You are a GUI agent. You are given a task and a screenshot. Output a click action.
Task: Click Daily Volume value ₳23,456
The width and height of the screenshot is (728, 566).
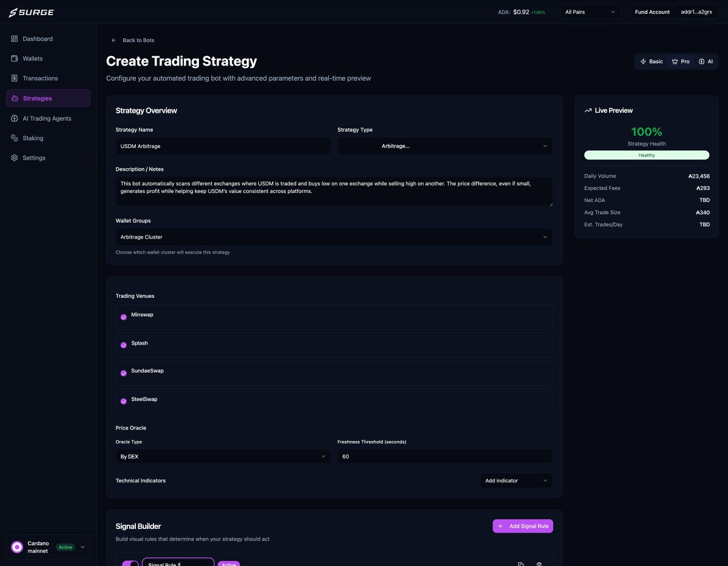click(699, 176)
